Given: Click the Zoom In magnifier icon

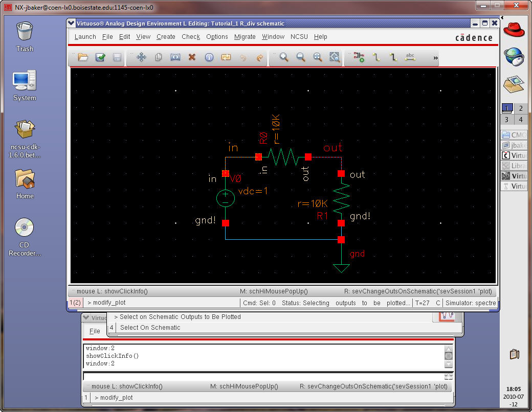Looking at the screenshot, I should click(x=284, y=58).
